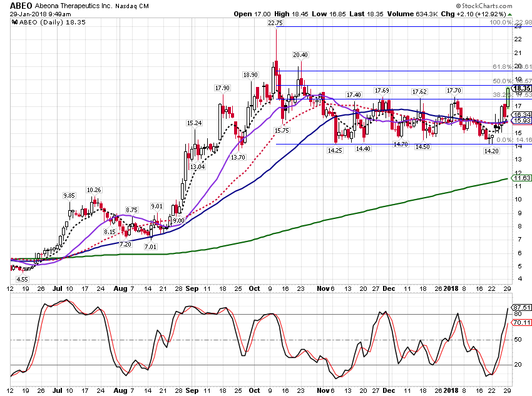
Task: Click the 20.40 high price label
Action: pyautogui.click(x=300, y=55)
